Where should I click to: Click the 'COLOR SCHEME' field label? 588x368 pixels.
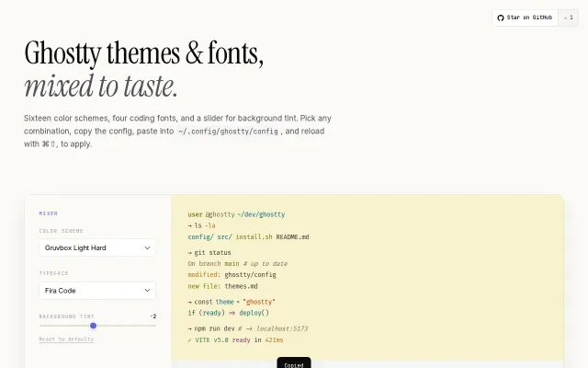62,231
